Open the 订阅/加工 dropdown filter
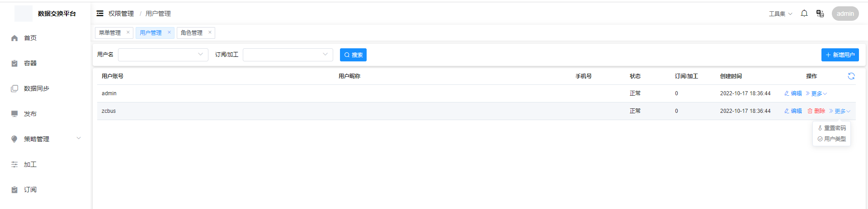 coord(288,55)
